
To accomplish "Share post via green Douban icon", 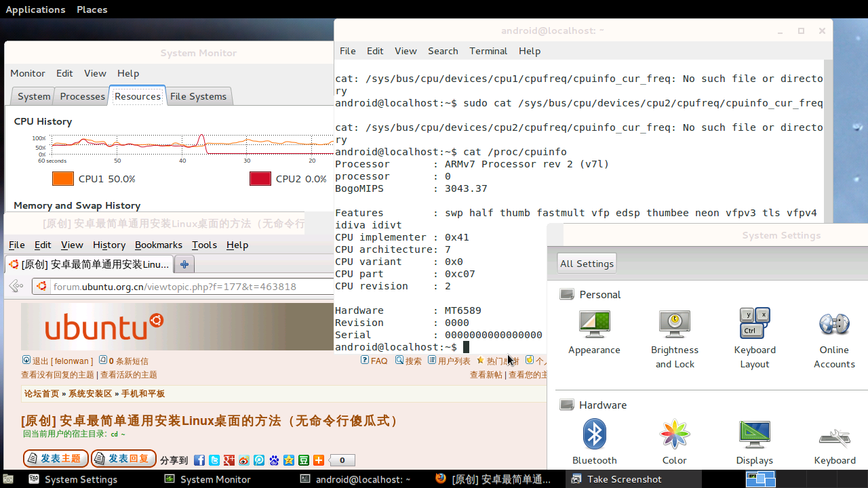I will pos(304,460).
